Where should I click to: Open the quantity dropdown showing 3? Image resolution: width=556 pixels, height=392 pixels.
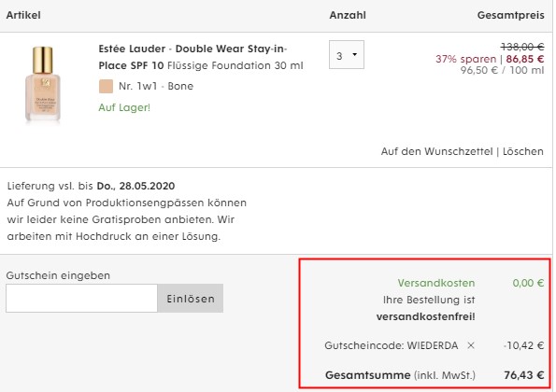coord(347,55)
